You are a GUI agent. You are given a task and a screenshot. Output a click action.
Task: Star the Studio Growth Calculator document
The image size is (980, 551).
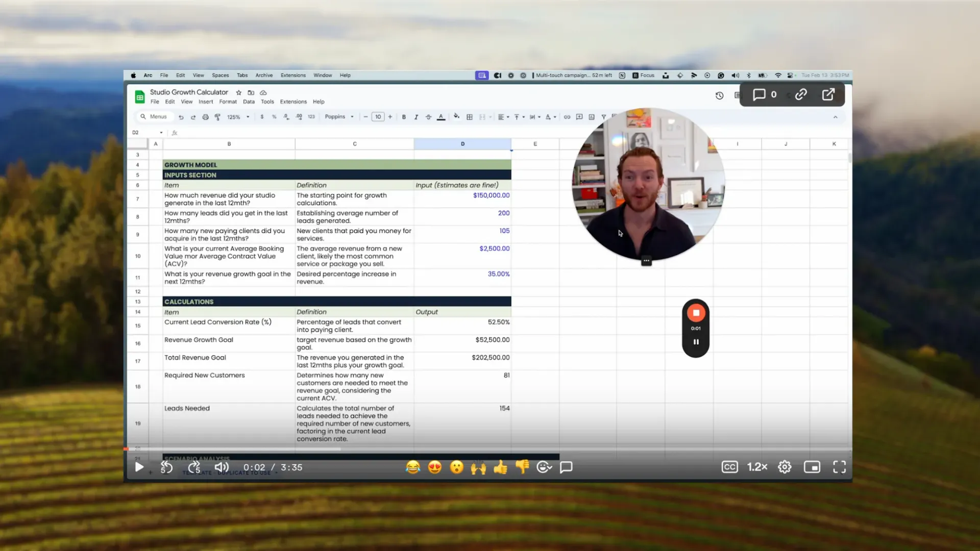(x=238, y=92)
